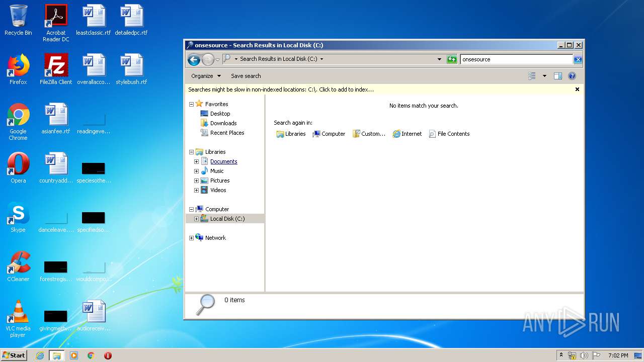Select Google Chrome desktop shortcut

tap(18, 122)
